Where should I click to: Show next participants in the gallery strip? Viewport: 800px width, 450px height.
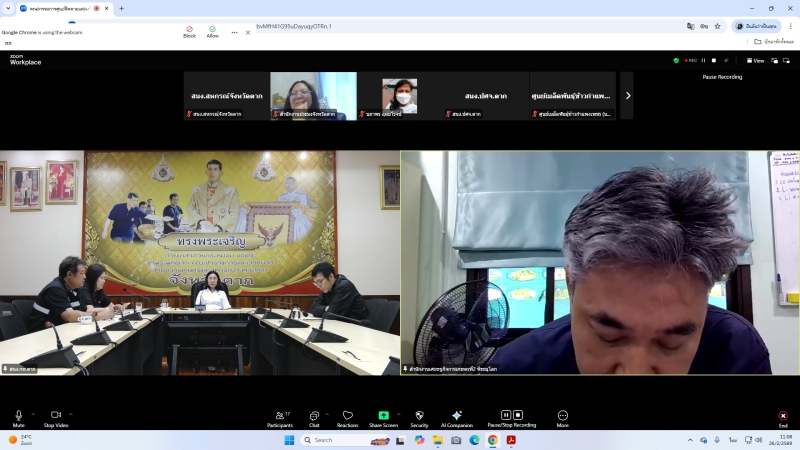pyautogui.click(x=627, y=96)
